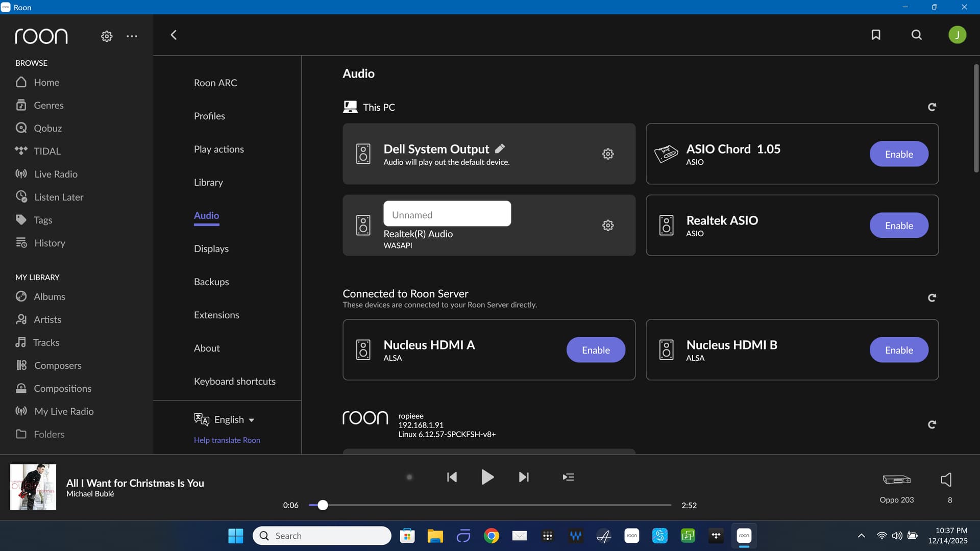The width and height of the screenshot is (980, 551).
Task: Open the three-dots more menu
Action: pos(132,36)
